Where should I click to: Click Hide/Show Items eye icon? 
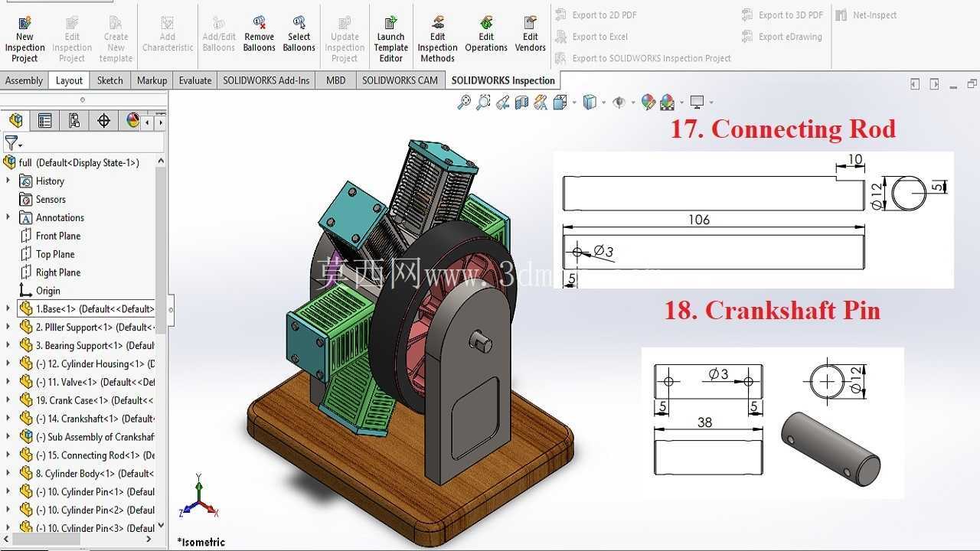619,102
